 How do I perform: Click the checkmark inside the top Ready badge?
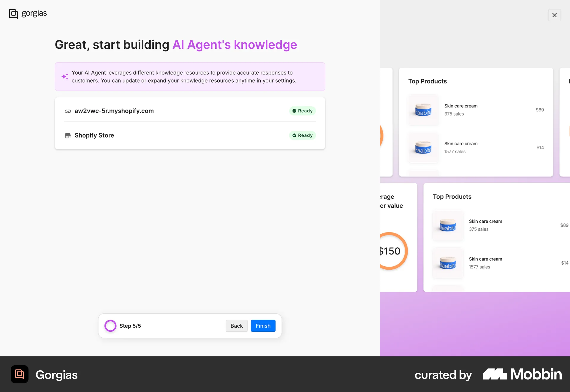click(x=294, y=111)
